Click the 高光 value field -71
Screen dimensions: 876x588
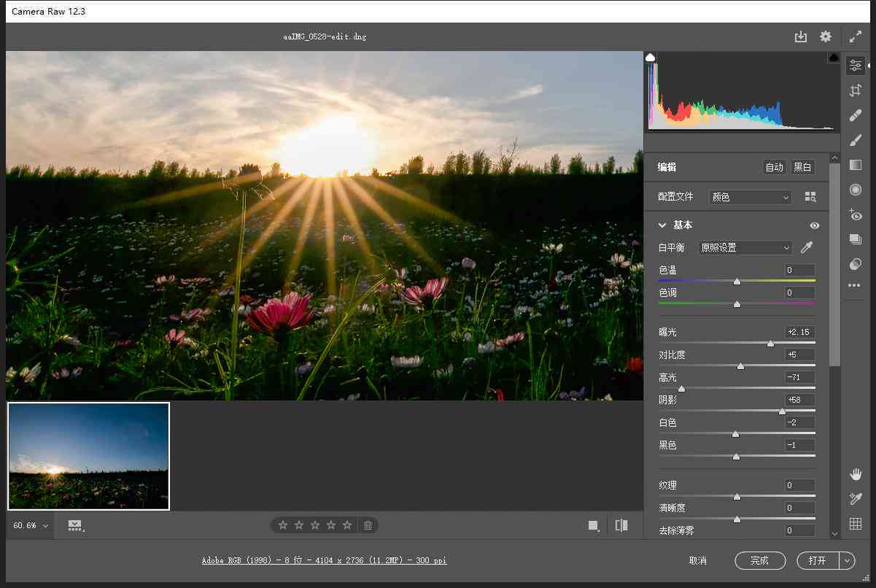(x=800, y=377)
